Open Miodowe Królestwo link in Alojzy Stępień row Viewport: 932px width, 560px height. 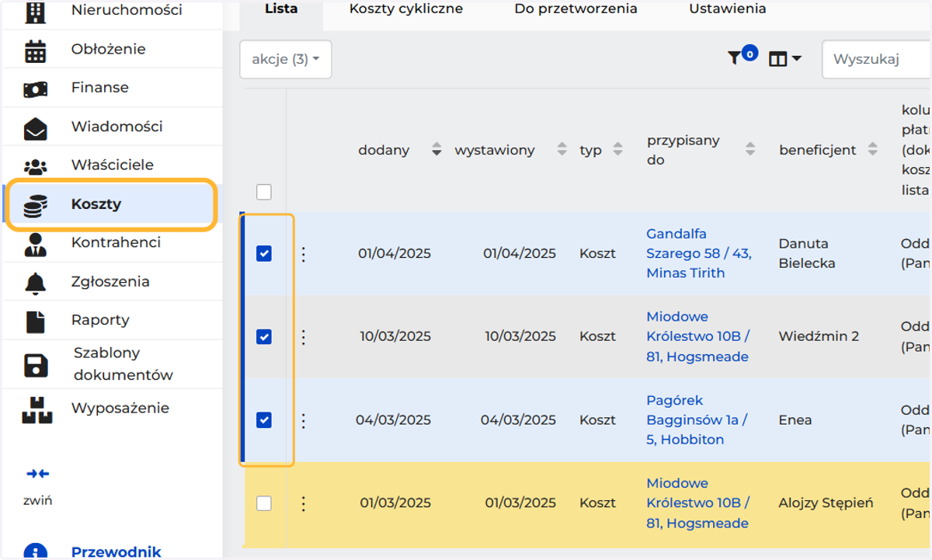coord(698,503)
